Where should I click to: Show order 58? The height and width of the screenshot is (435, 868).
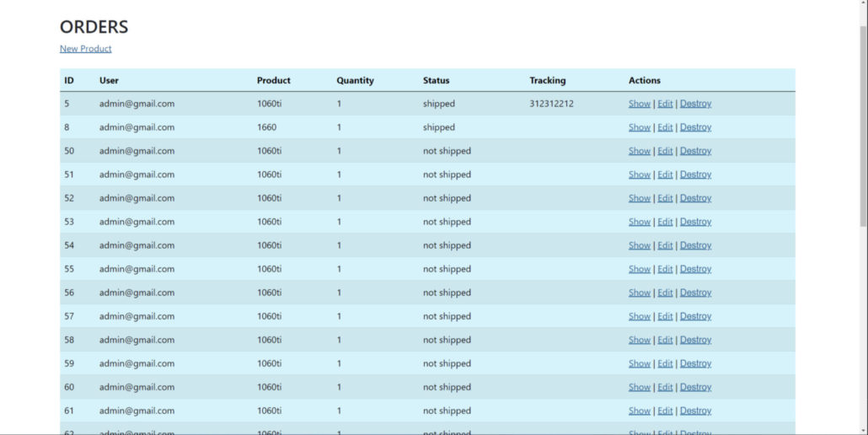pos(640,340)
